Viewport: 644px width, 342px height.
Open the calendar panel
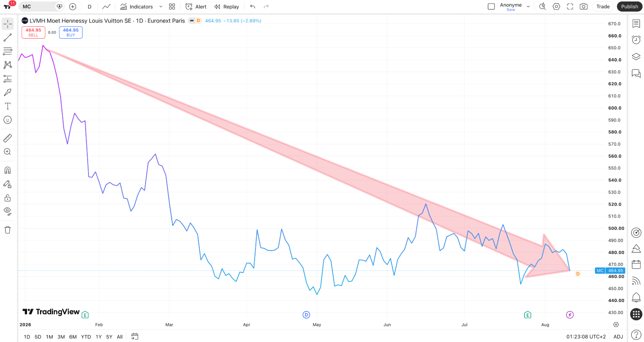click(636, 265)
